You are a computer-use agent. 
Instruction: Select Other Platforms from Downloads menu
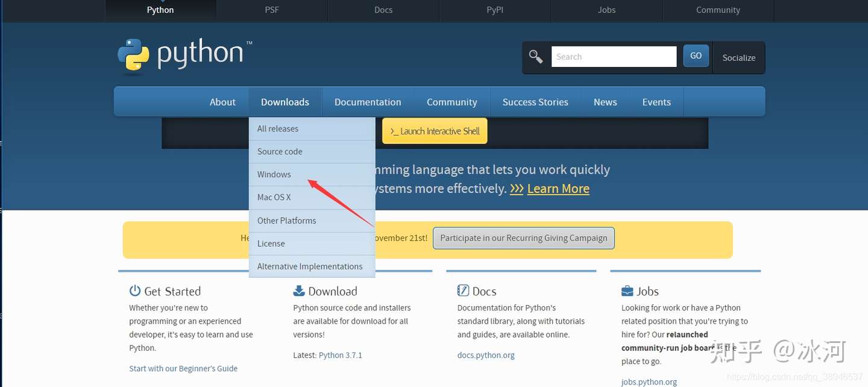tap(312, 221)
